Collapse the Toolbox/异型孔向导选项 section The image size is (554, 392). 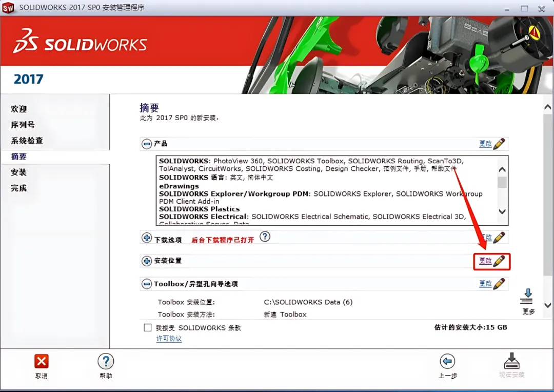click(x=147, y=284)
